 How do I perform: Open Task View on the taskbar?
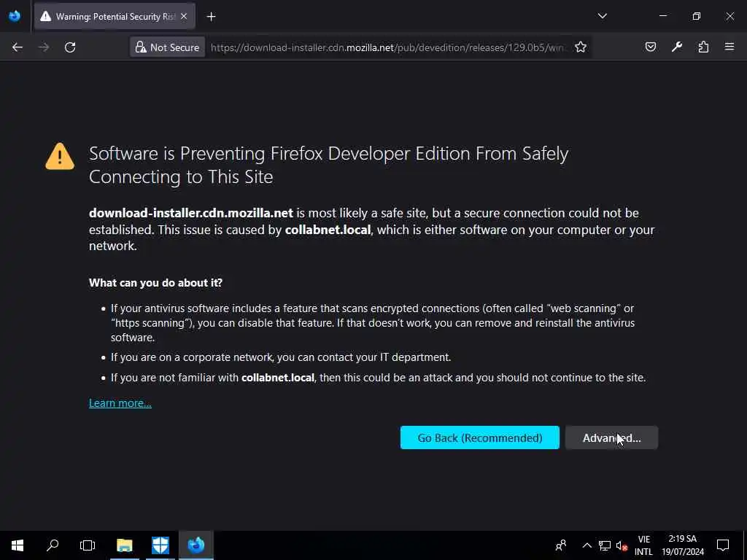pos(88,545)
